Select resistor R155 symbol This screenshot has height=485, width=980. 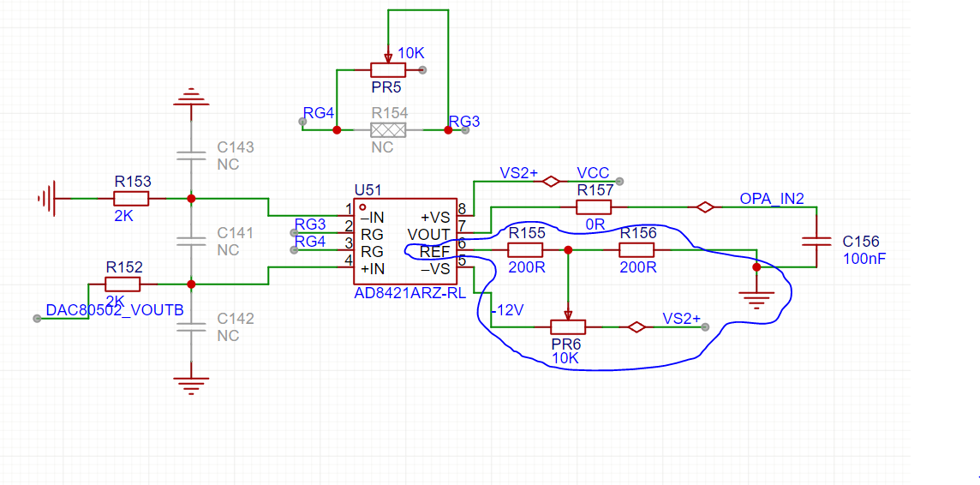pyautogui.click(x=524, y=250)
